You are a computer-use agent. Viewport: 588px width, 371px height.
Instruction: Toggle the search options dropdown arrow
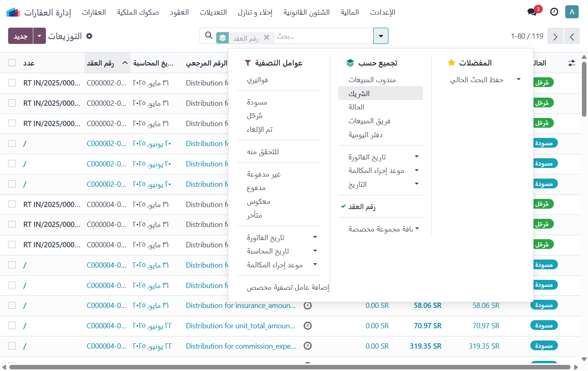(x=381, y=36)
